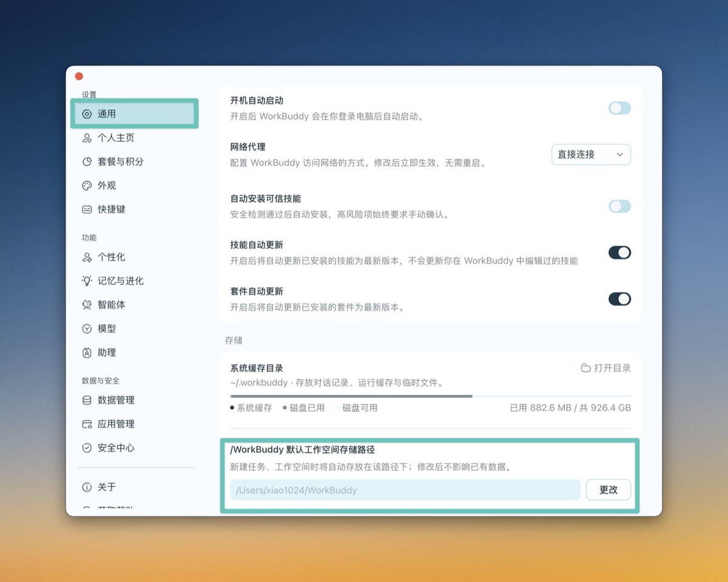The width and height of the screenshot is (728, 582).
Task: Click the 智能体 robot icon
Action: (87, 305)
